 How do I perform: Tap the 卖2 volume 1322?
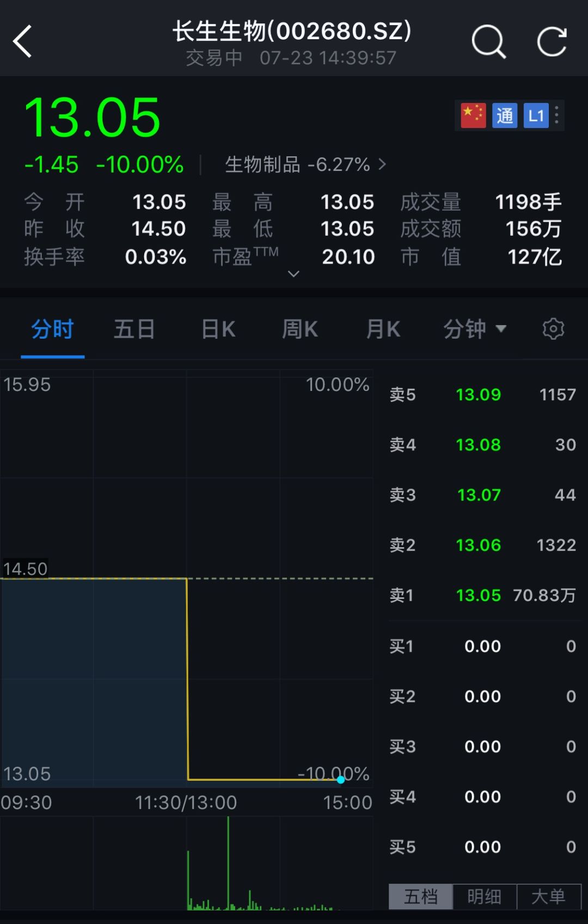point(556,544)
